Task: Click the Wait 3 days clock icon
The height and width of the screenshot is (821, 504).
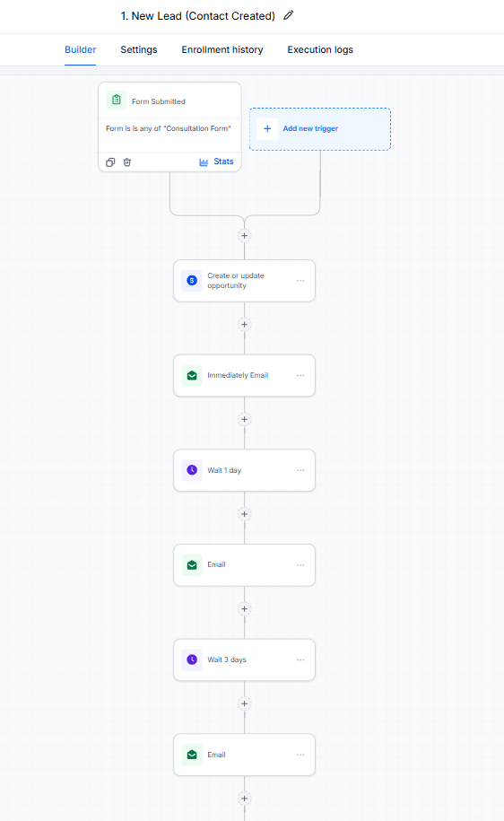Action: coord(192,659)
